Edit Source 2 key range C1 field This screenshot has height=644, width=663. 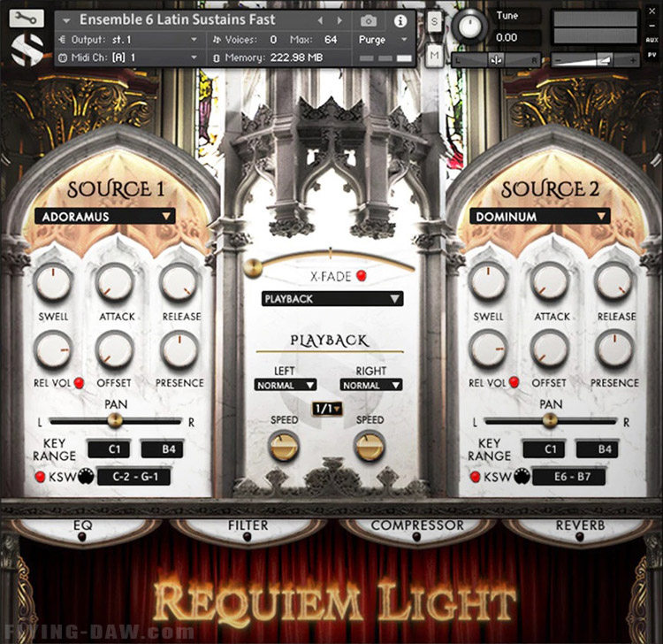point(545,448)
